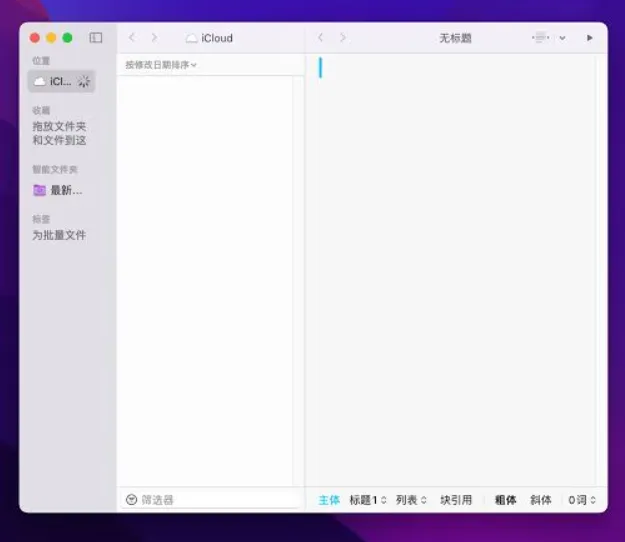The height and width of the screenshot is (542, 625).
Task: Click the purple smart folder icon
Action: 39,190
